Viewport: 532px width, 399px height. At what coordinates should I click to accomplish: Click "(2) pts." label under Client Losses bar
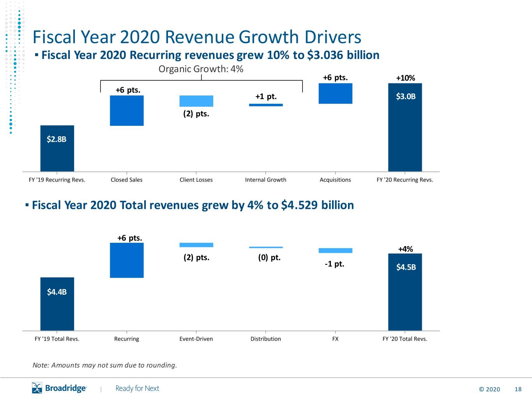(x=196, y=114)
